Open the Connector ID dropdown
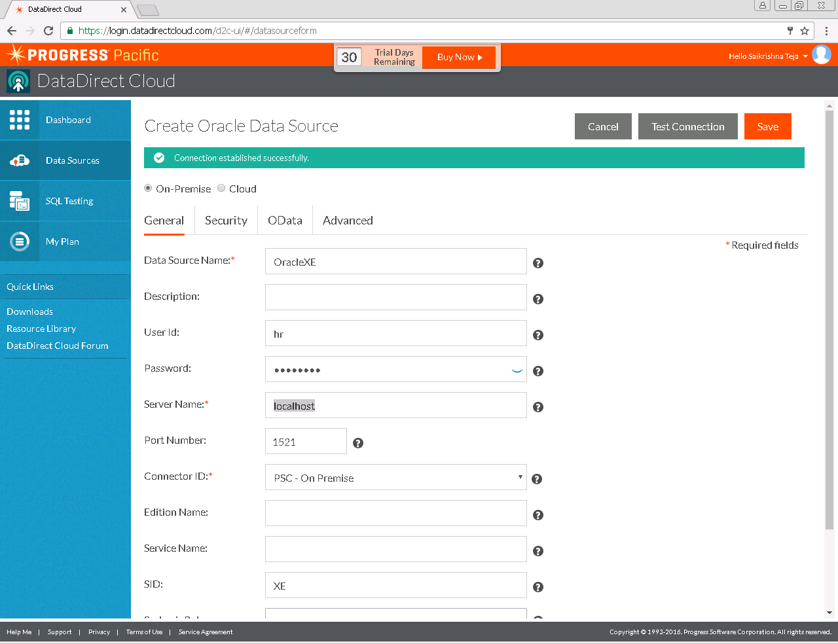This screenshot has height=644, width=838. [396, 477]
